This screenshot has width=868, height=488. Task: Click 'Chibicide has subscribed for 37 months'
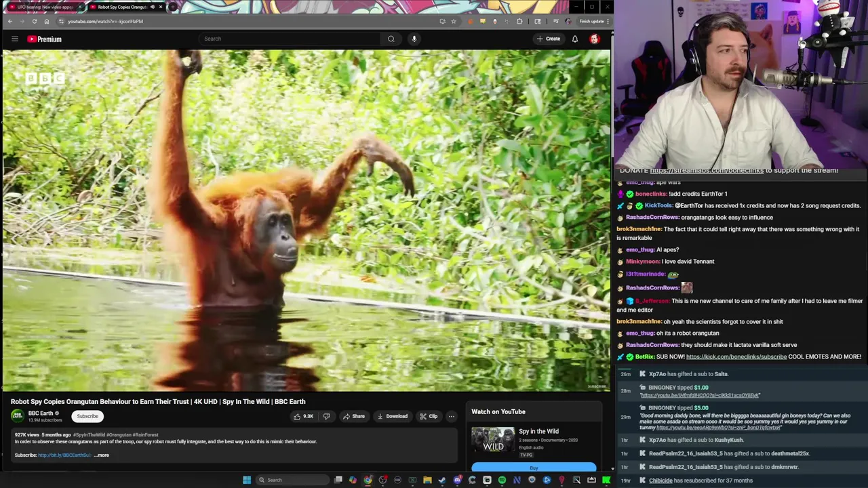tap(701, 481)
